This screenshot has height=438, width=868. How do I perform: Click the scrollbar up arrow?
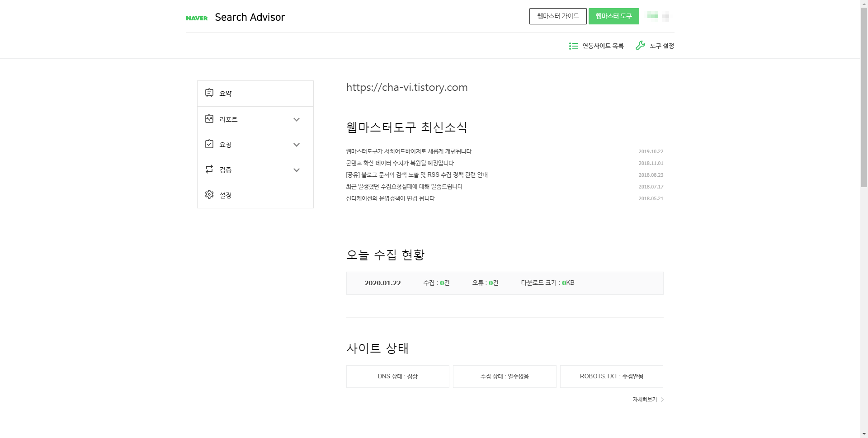[x=864, y=4]
